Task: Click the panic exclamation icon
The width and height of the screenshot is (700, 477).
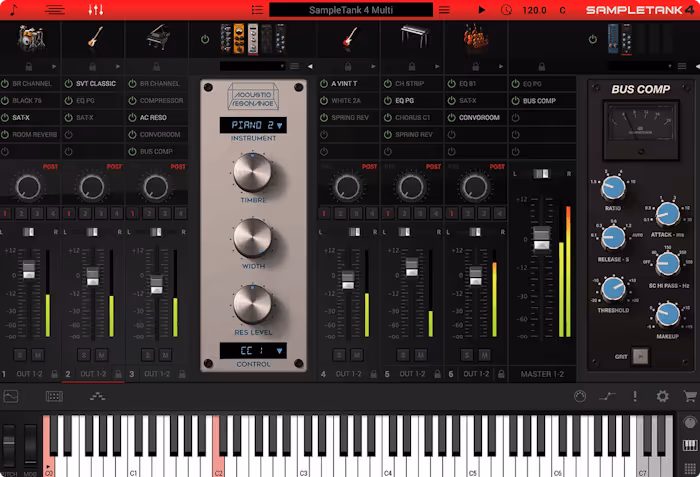Action: point(635,396)
